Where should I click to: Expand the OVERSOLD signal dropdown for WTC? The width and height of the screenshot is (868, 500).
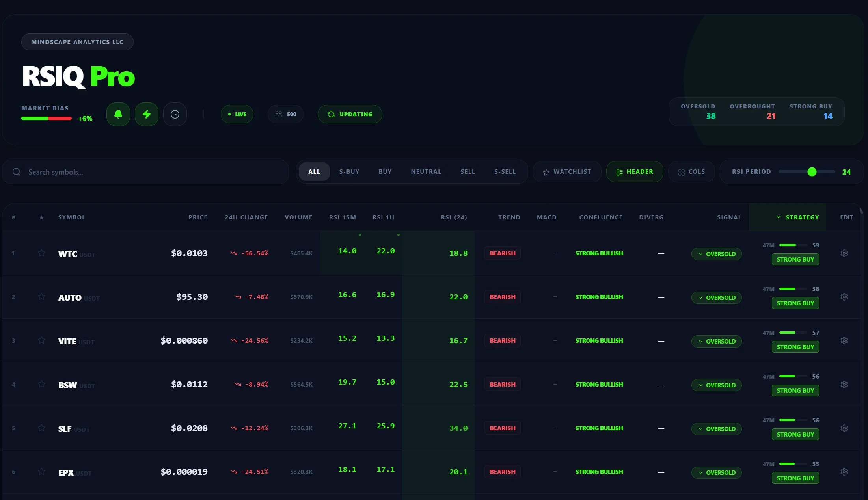point(716,254)
